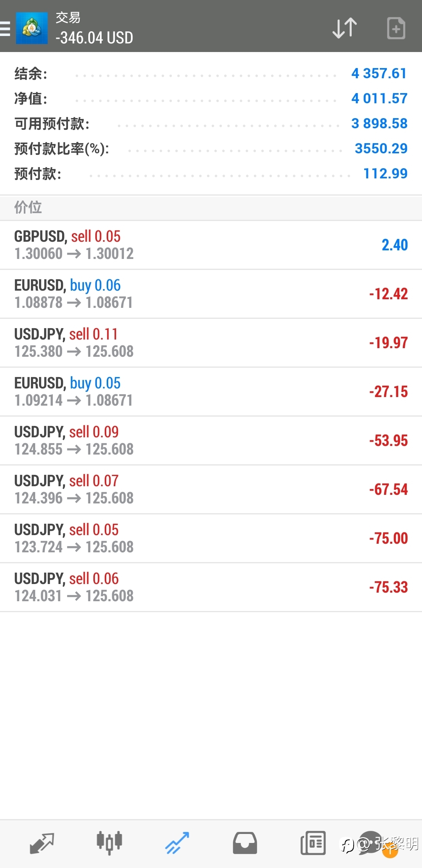
Task: Tap the MetaTrader 4 app logo
Action: [32, 28]
